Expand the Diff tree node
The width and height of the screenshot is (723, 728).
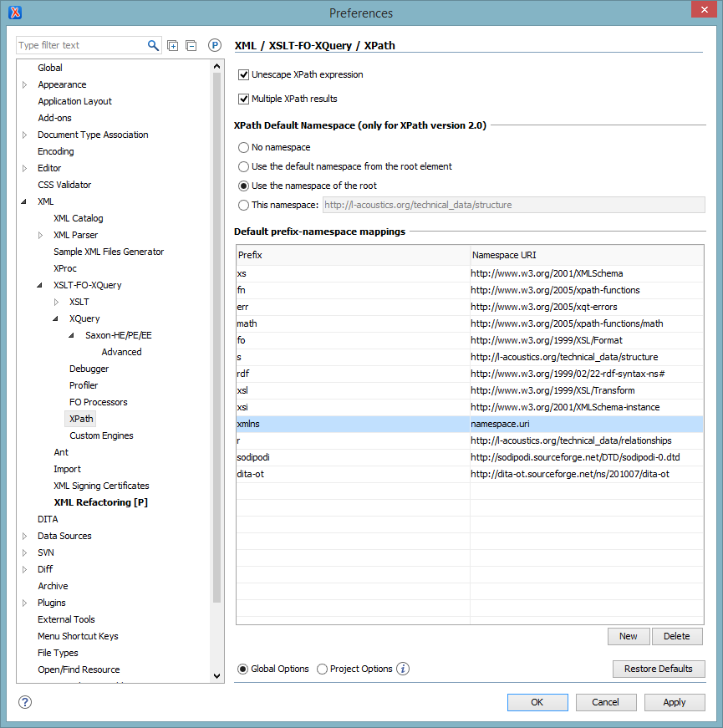tap(25, 569)
